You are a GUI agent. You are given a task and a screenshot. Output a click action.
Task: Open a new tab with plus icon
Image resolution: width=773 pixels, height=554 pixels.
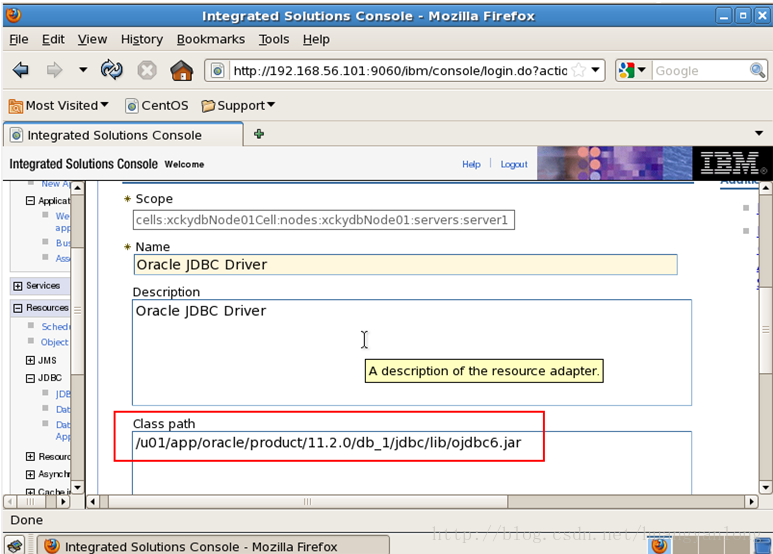259,134
